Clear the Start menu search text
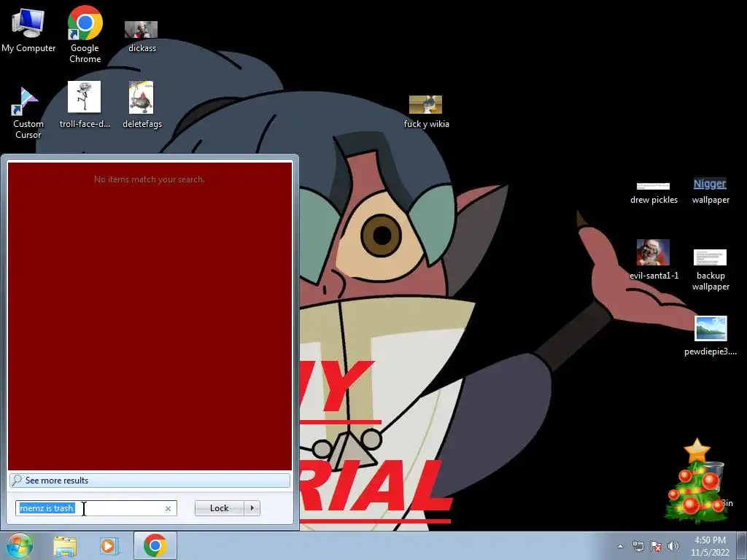 [x=168, y=508]
